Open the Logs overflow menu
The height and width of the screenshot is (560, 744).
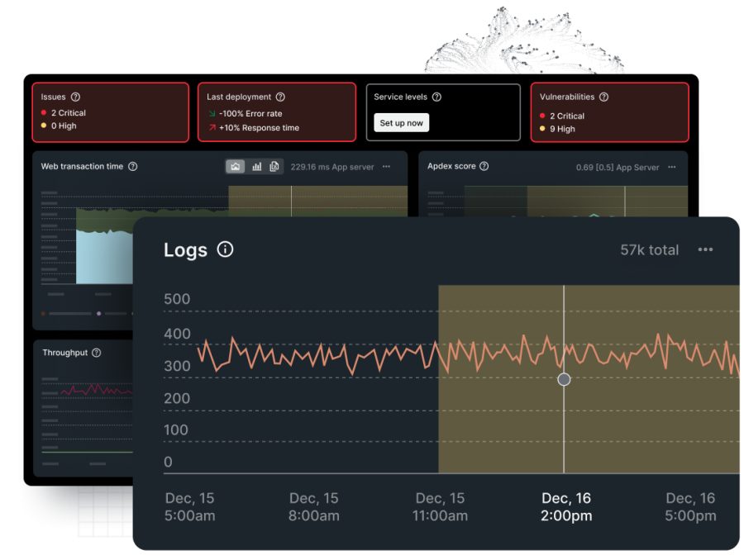706,249
